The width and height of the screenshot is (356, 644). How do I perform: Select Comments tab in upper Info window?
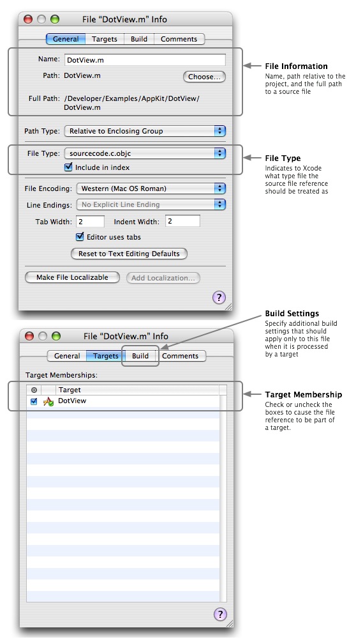click(179, 39)
